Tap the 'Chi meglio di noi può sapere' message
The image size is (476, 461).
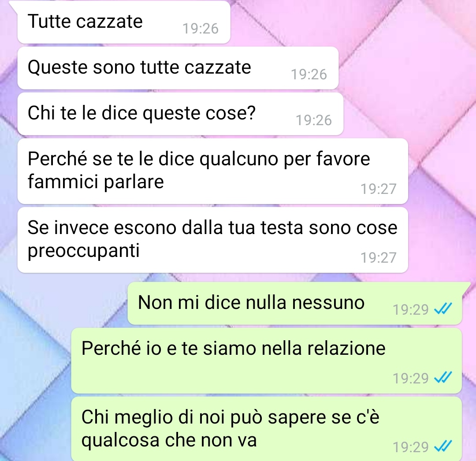[x=267, y=429]
